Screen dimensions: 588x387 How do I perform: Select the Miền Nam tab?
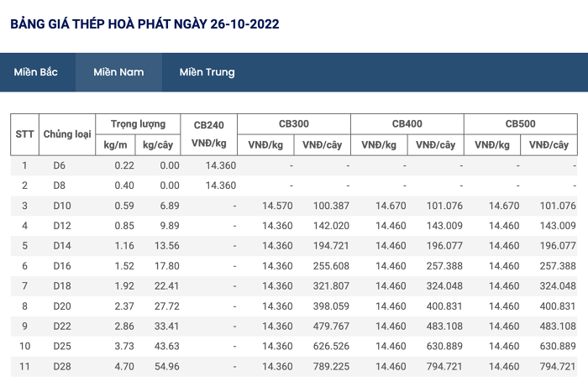(118, 72)
